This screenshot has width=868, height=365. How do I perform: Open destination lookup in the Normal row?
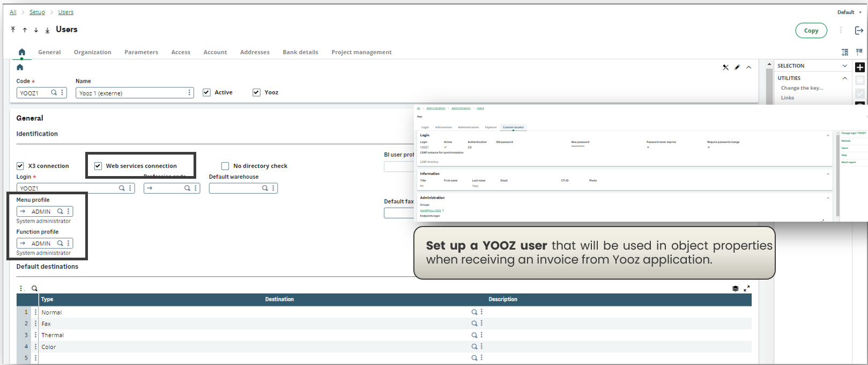tap(474, 312)
